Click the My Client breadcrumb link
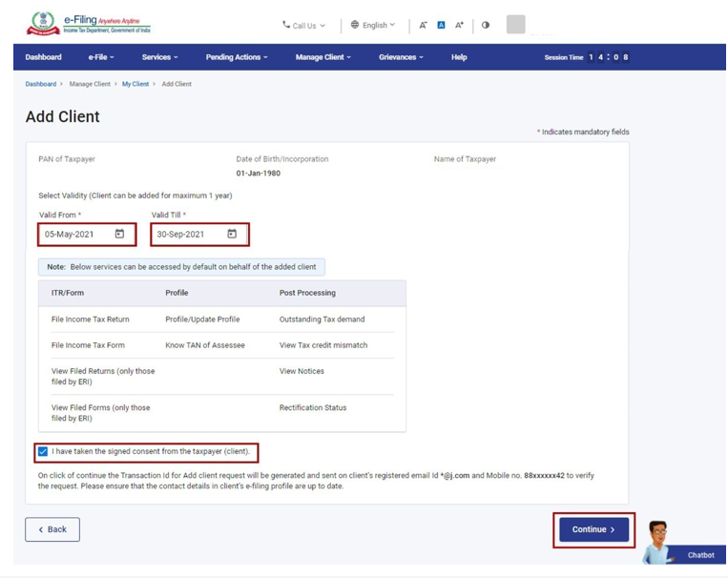728x578 pixels. tap(135, 84)
